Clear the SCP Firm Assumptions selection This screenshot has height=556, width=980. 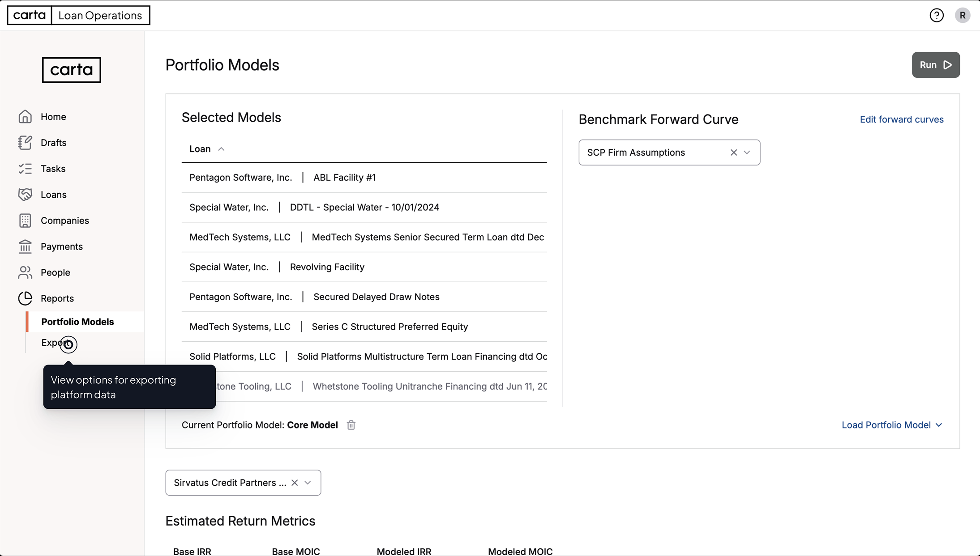pyautogui.click(x=733, y=152)
